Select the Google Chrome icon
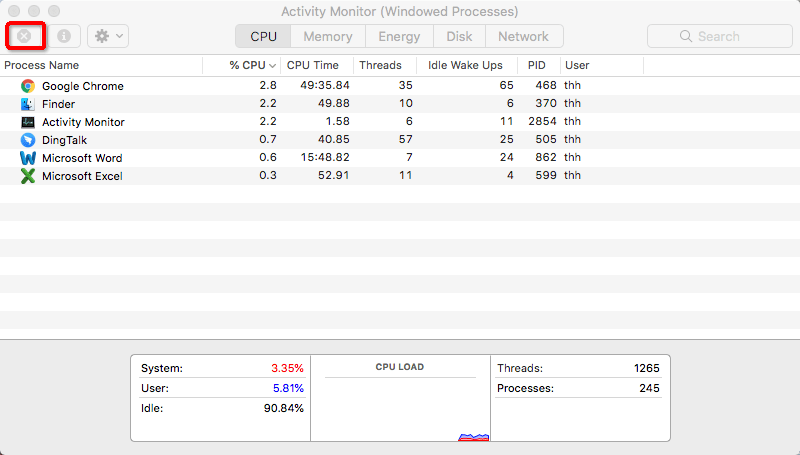This screenshot has height=455, width=800. [28, 86]
